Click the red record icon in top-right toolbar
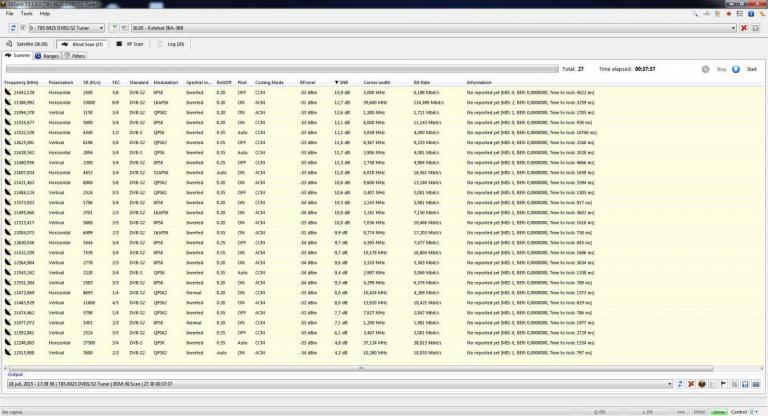The image size is (768, 416). click(757, 28)
